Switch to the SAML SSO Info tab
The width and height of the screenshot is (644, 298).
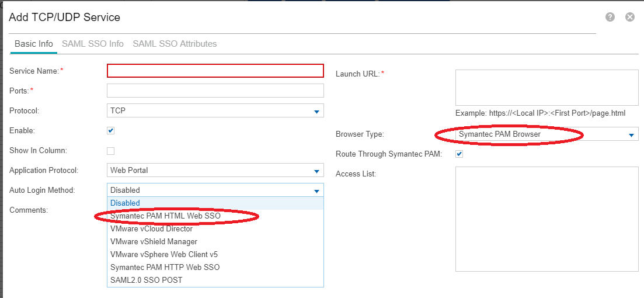(x=92, y=44)
